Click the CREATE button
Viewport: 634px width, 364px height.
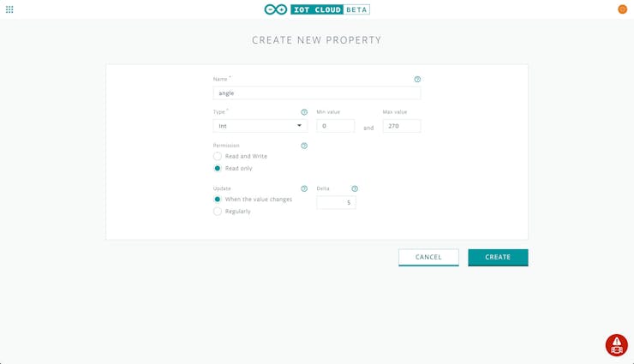498,257
